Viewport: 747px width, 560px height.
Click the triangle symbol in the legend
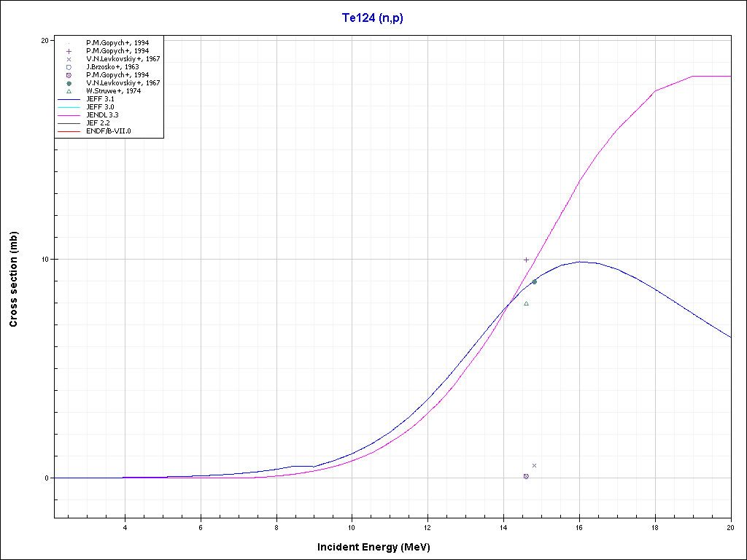point(68,91)
